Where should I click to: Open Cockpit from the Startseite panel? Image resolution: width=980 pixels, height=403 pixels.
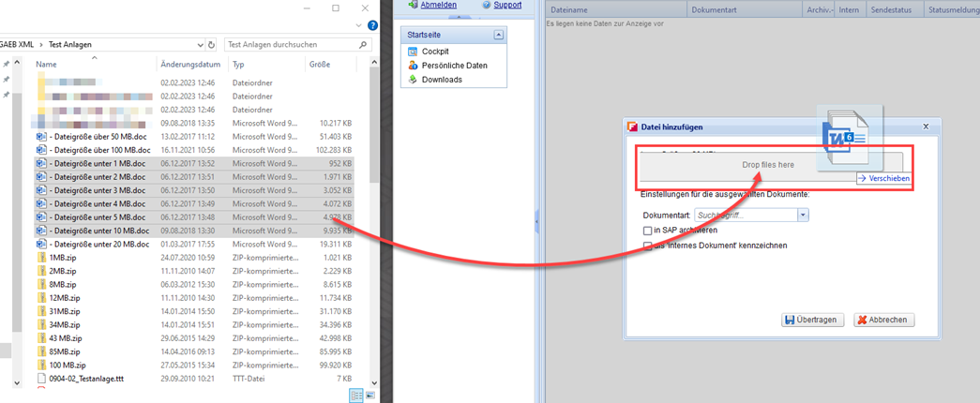[x=434, y=52]
